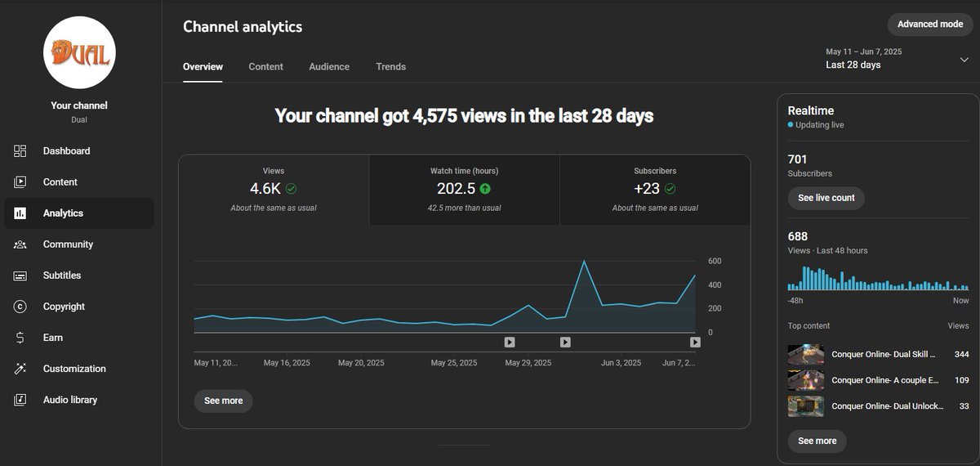The image size is (980, 466).
Task: Open Earn in the sidebar menu
Action: pyautogui.click(x=78, y=338)
